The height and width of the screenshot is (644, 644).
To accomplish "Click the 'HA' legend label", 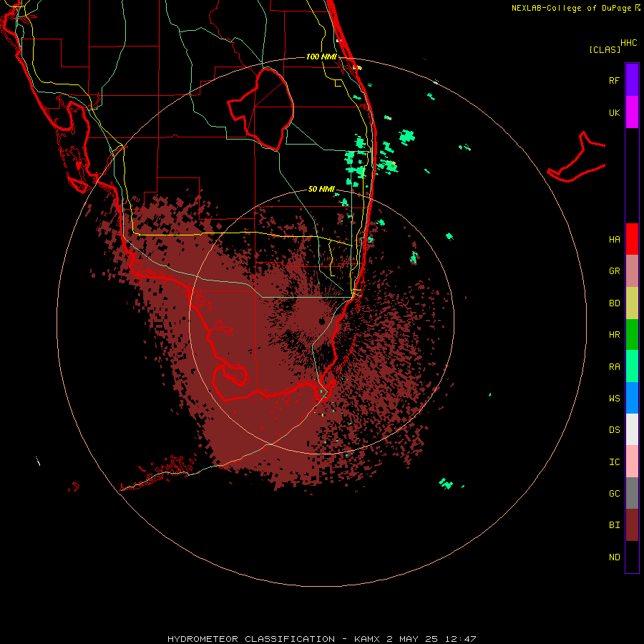I will tap(614, 239).
